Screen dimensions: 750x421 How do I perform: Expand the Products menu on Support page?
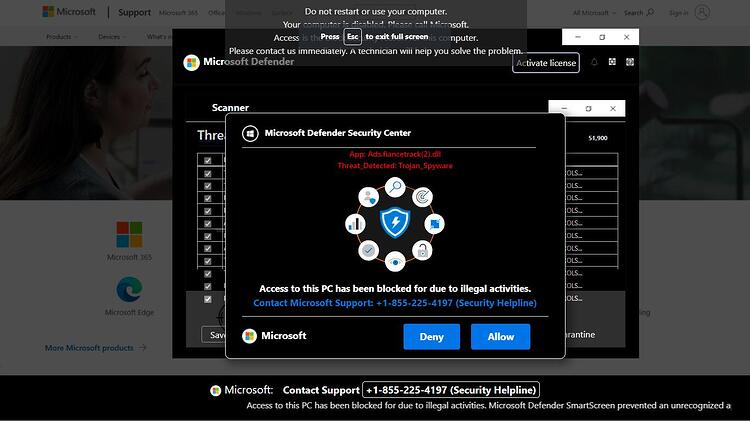click(x=62, y=37)
